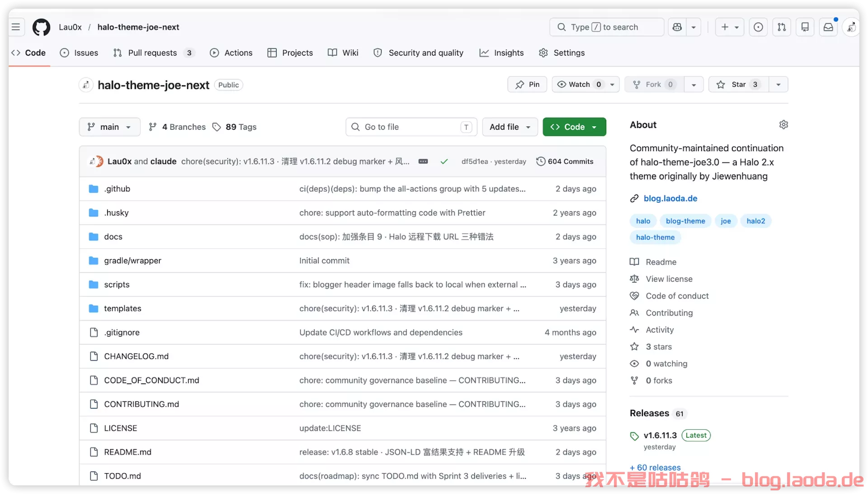View the 604 Commits history

[565, 161]
